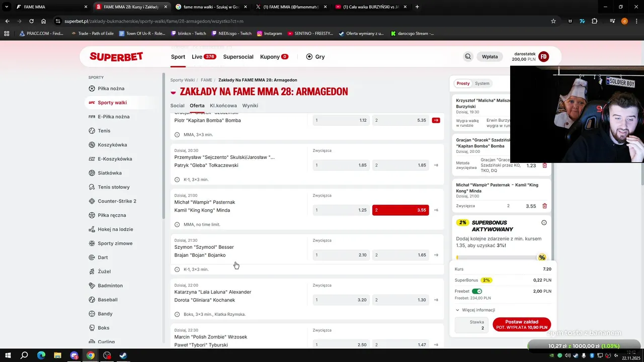
Task: Go to Sporty Walki breadcrumb link
Action: [x=182, y=80]
